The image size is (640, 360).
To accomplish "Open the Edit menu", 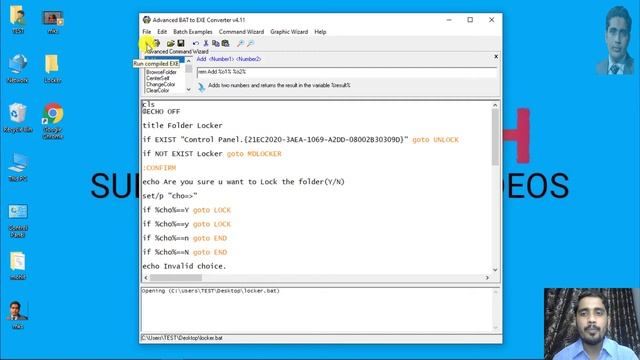I will (x=162, y=31).
